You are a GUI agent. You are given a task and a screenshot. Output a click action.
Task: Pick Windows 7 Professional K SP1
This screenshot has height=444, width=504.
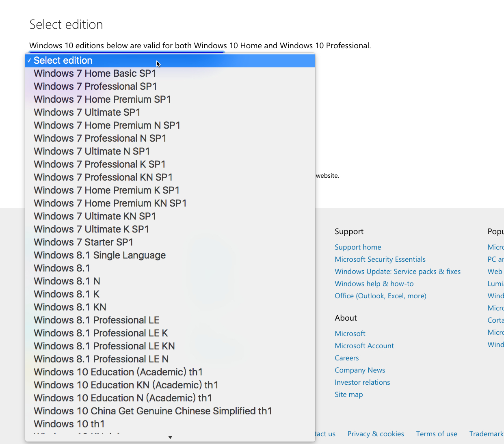coord(170,164)
